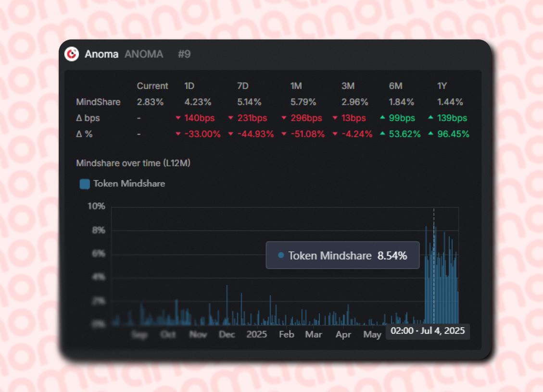The image size is (543, 392).
Task: Select the 6M column header
Action: pyautogui.click(x=395, y=86)
